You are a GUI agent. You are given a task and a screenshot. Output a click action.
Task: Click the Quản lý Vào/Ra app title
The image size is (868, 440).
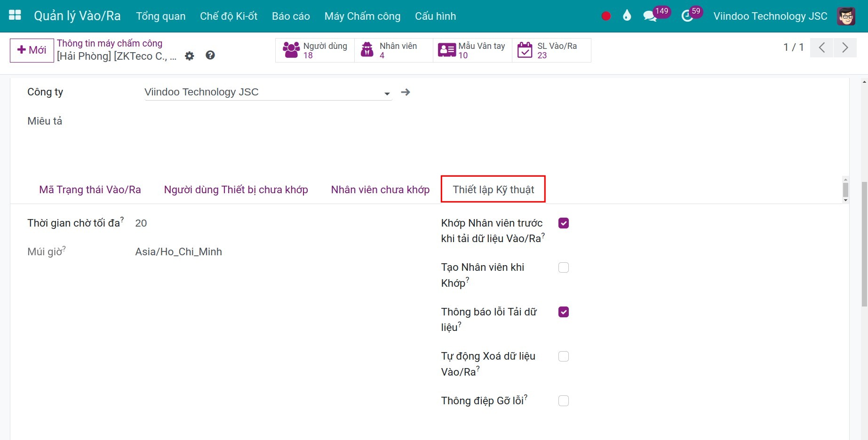click(x=77, y=16)
